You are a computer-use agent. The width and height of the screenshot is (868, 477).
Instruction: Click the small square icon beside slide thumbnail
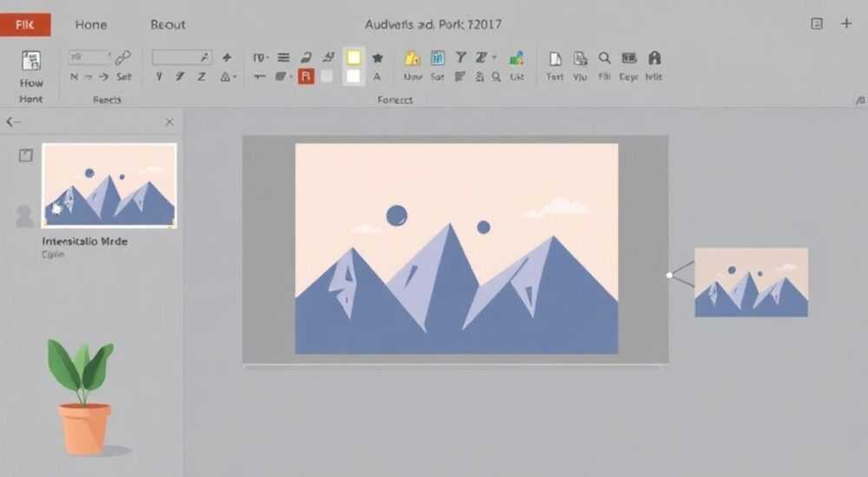[x=25, y=155]
